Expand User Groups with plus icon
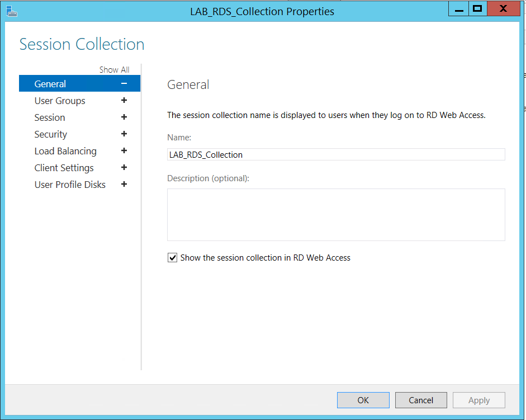Screen dimensions: 526x420 pos(124,101)
